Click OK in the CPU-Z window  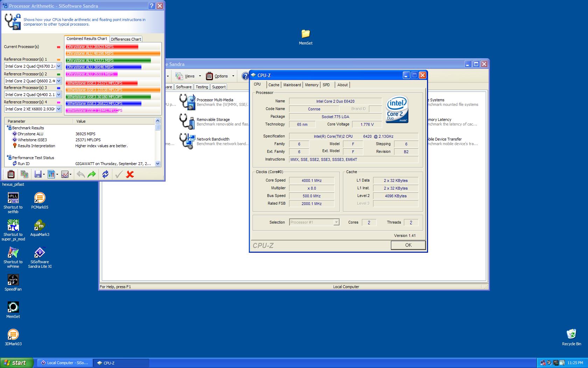pyautogui.click(x=408, y=245)
